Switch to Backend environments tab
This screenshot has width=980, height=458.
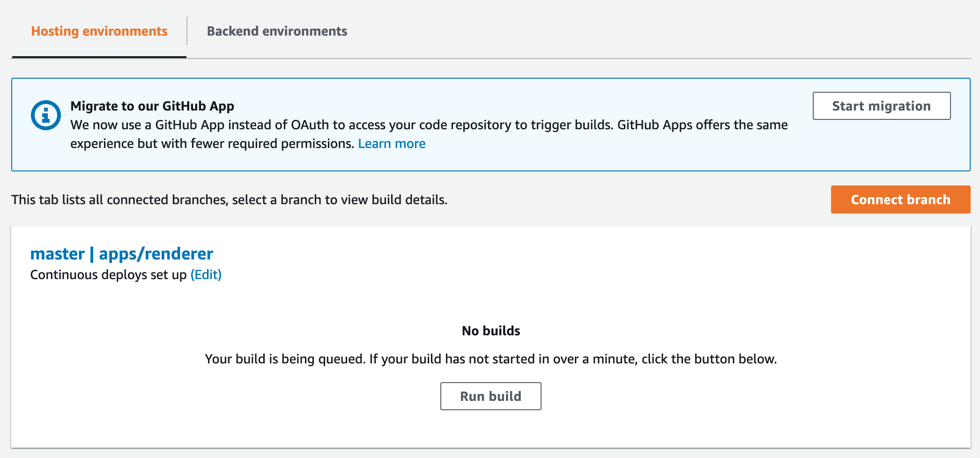tap(277, 31)
